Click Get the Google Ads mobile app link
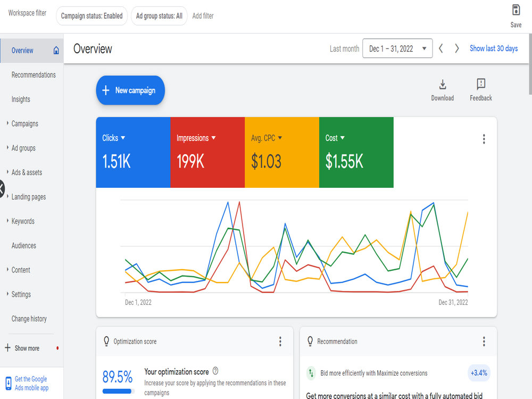The width and height of the screenshot is (532, 399). click(x=31, y=384)
